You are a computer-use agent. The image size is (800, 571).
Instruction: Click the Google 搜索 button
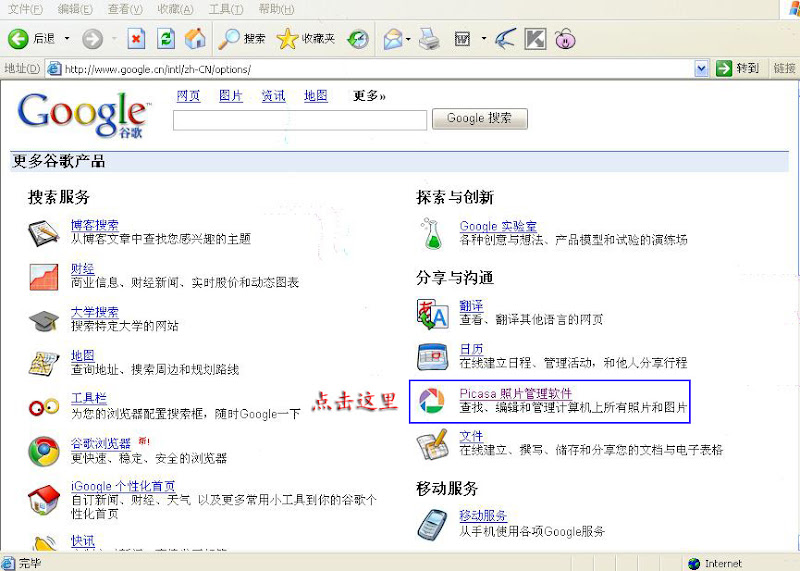point(480,118)
